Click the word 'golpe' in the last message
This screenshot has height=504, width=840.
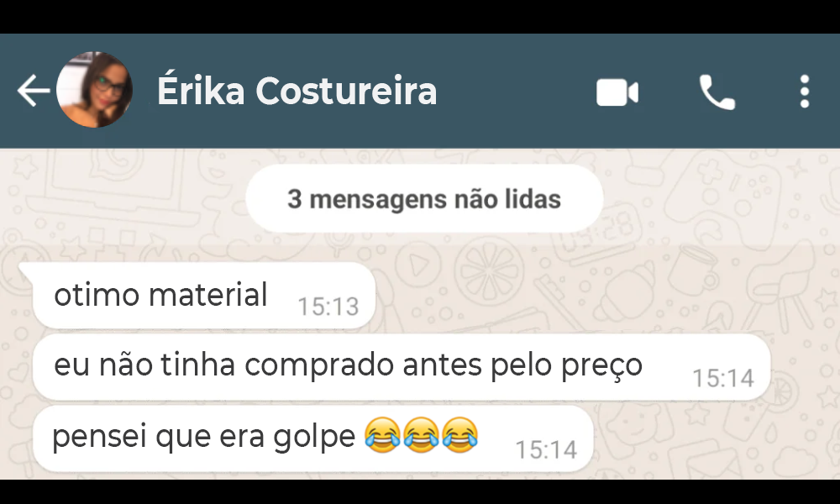(314, 437)
